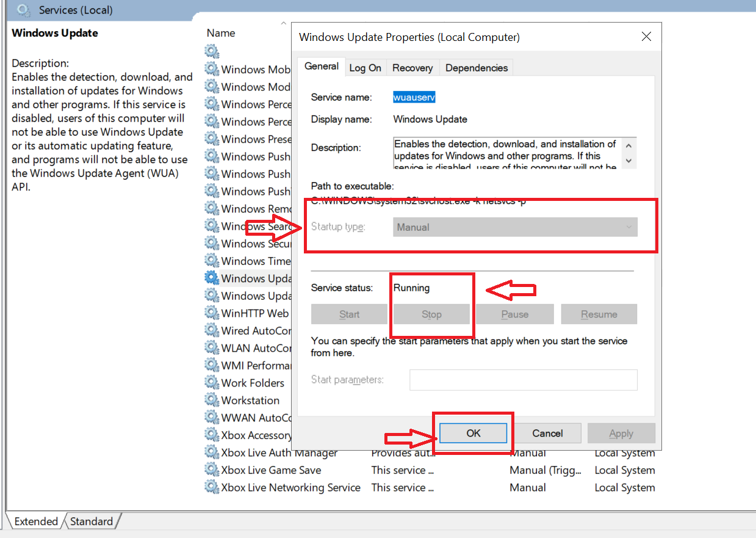Screen dimensions: 756x538
Task: Open the Recovery tab
Action: click(x=412, y=68)
